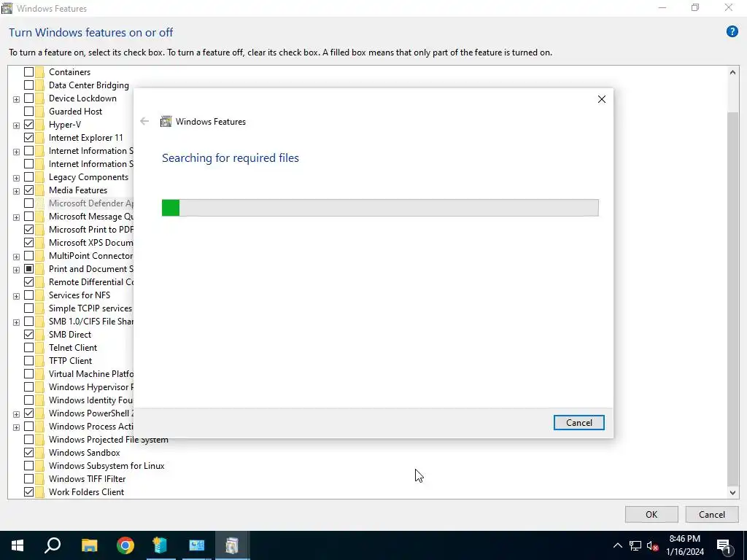Close the progress dialog with X
Viewport: 747px width, 560px height.
coord(602,99)
